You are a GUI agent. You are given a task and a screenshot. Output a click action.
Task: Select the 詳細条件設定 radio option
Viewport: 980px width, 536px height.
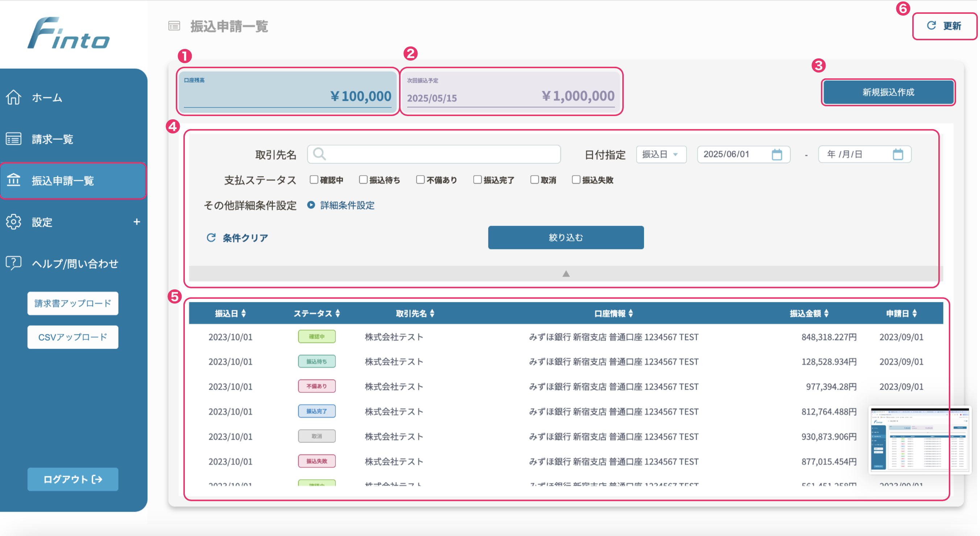pyautogui.click(x=311, y=205)
